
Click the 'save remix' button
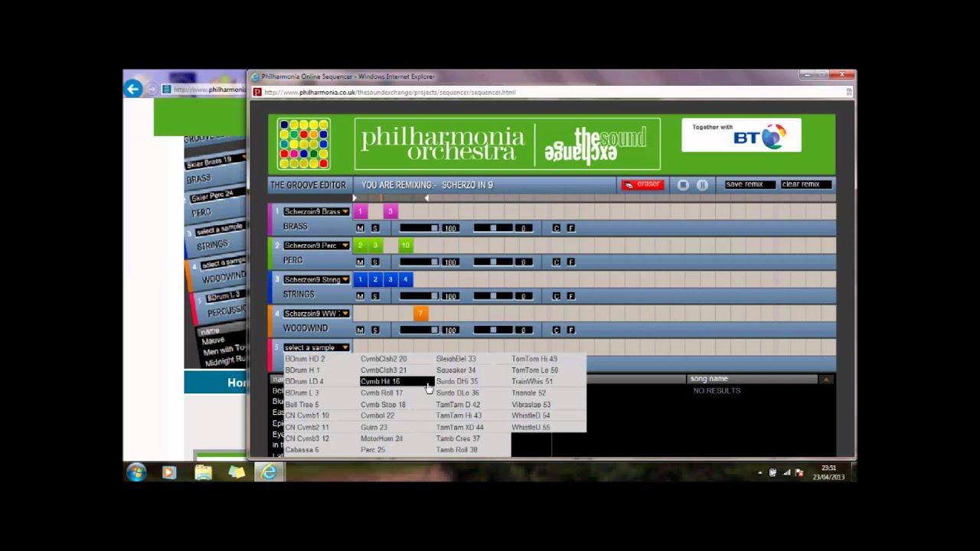pos(750,184)
